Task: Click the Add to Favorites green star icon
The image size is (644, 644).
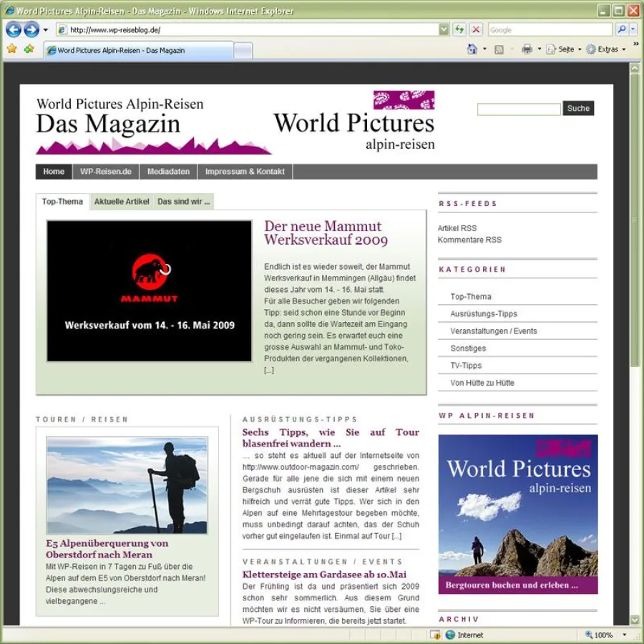Action: pos(27,50)
